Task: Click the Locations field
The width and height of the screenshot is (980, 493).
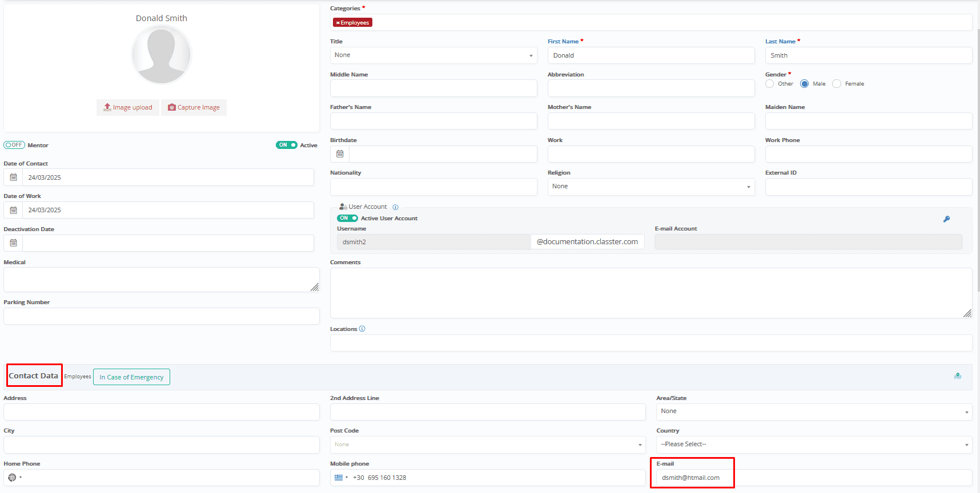Action: (x=651, y=343)
